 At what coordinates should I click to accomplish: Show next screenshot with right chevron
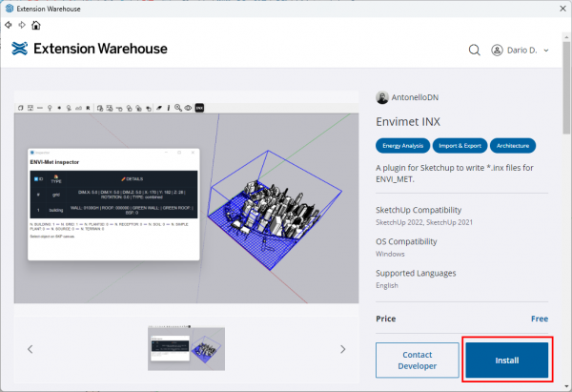(x=342, y=349)
